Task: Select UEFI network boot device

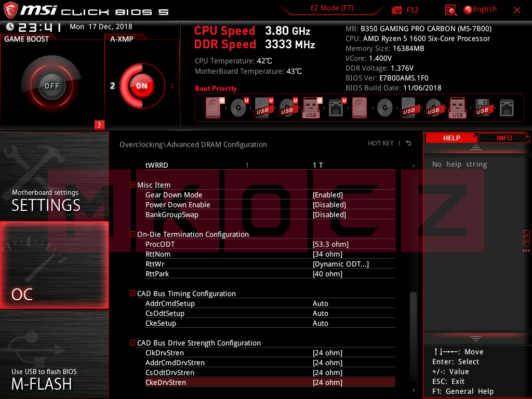Action: tap(337, 108)
